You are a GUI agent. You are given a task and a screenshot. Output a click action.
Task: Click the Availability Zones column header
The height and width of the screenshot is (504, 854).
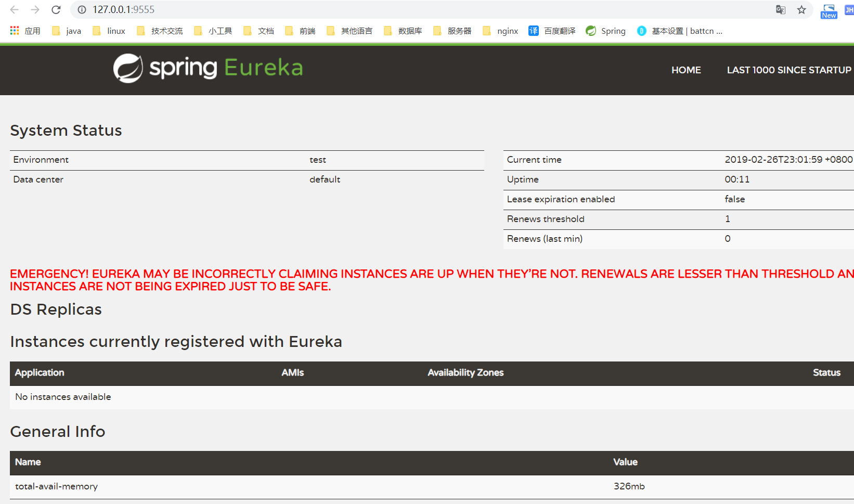pos(465,372)
